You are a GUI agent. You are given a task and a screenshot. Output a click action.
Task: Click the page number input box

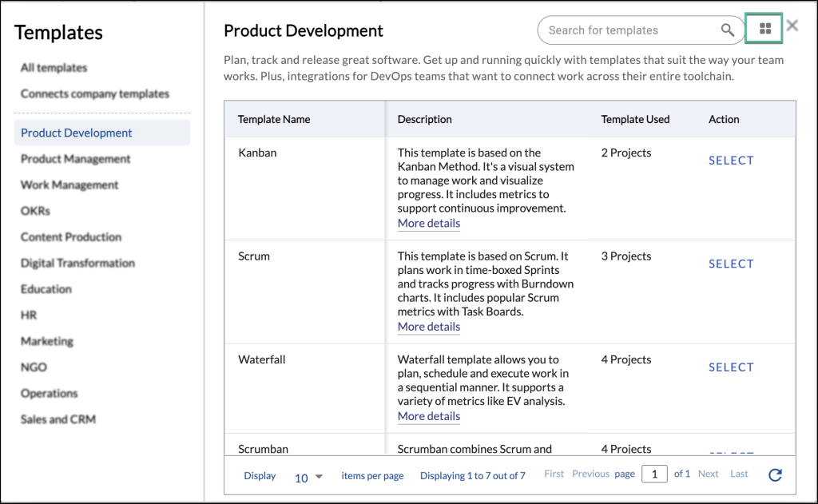pyautogui.click(x=654, y=474)
